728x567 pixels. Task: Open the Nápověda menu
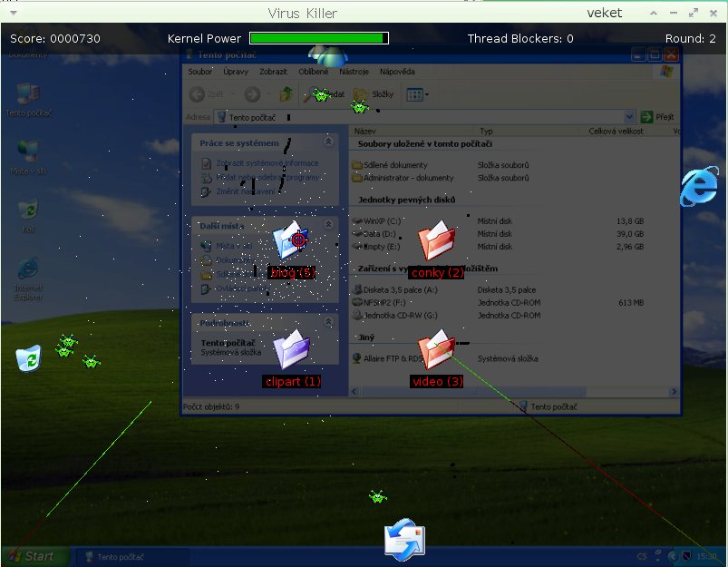(x=397, y=72)
